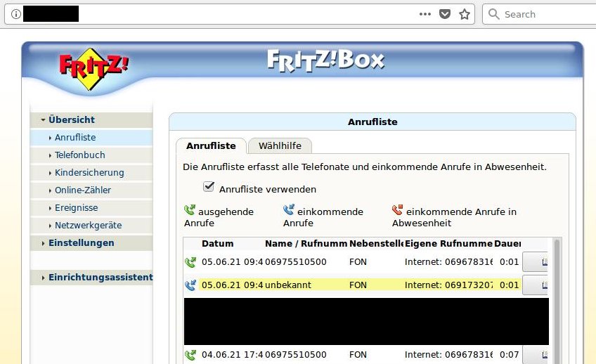Viewport: 596px width, 364px height.
Task: Click the Pocket save icon
Action: pyautogui.click(x=445, y=14)
